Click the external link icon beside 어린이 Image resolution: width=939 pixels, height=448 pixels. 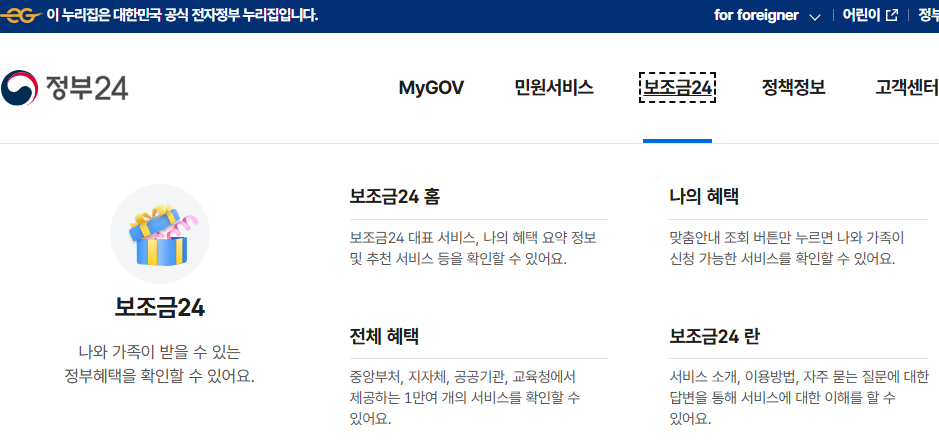pyautogui.click(x=892, y=16)
